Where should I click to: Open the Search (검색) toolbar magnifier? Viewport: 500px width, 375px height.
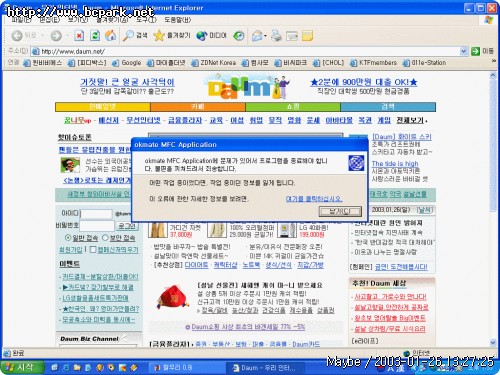(135, 35)
